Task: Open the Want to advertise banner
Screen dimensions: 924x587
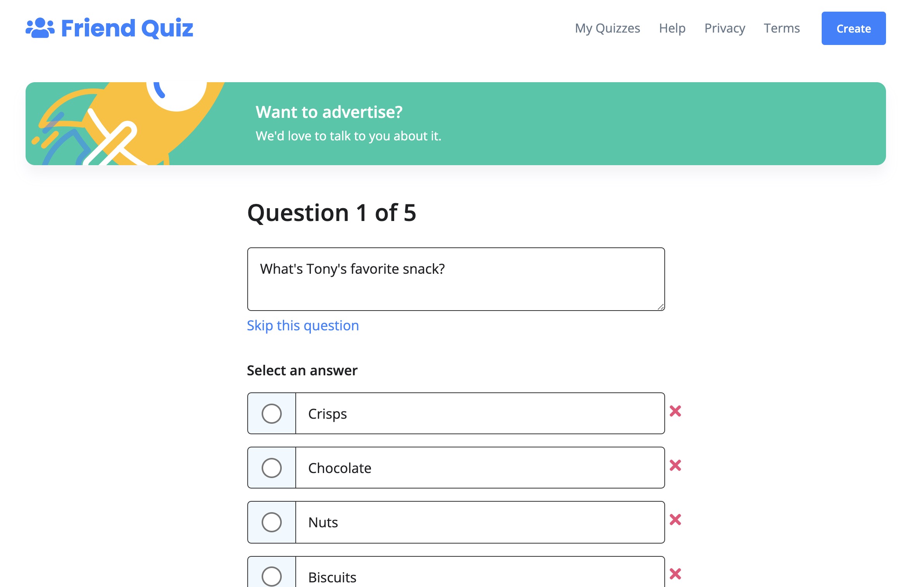Action: [456, 124]
